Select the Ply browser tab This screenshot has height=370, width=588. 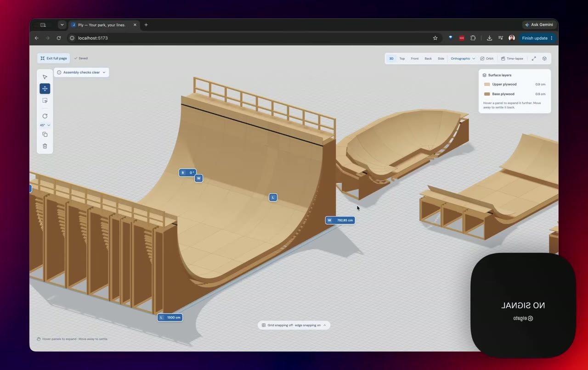pos(103,25)
